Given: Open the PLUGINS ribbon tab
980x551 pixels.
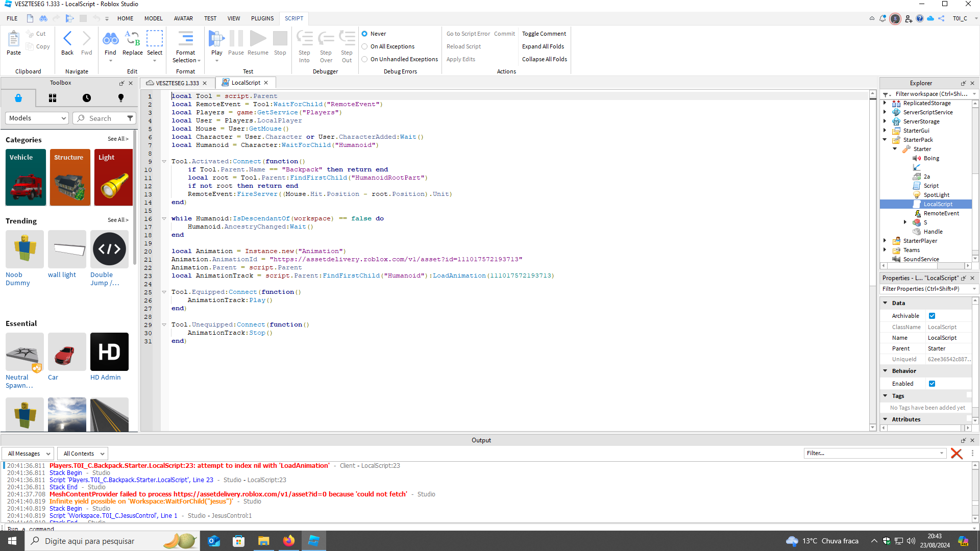Looking at the screenshot, I should pyautogui.click(x=262, y=18).
